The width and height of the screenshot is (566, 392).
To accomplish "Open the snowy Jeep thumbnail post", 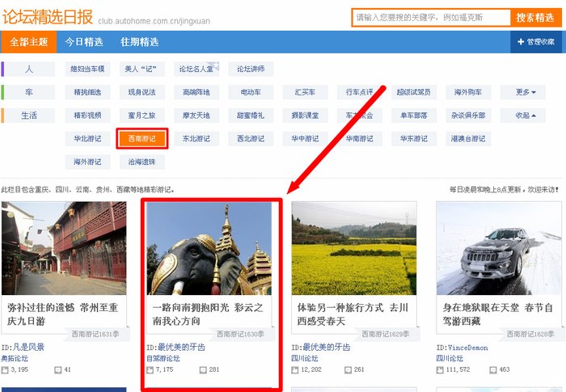I will pyautogui.click(x=498, y=248).
